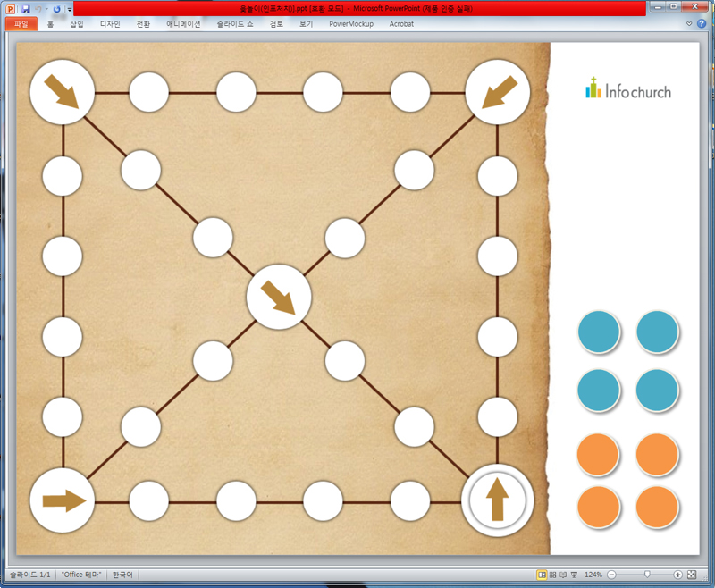Open the 애니메이션 (Animations) ribbon tab
Viewport: 715px width, 588px height.
183,24
